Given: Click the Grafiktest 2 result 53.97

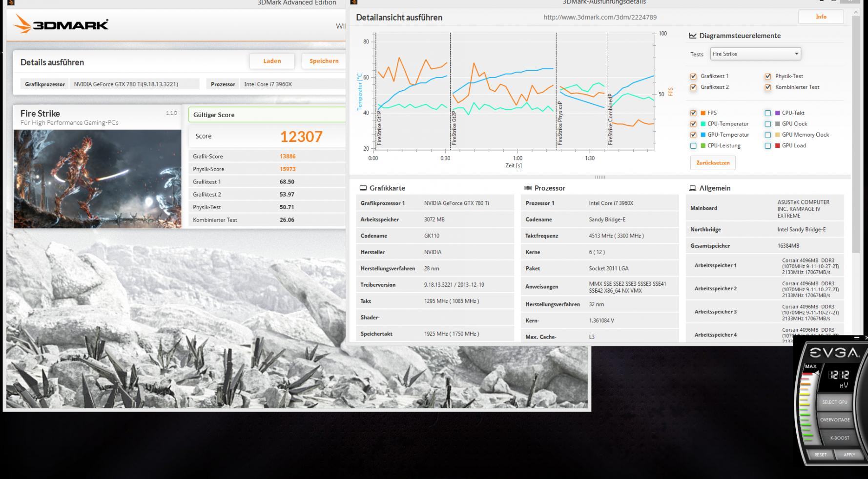Looking at the screenshot, I should (287, 195).
